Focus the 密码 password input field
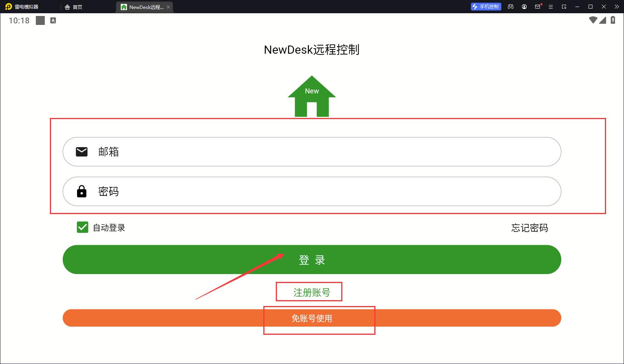The height and width of the screenshot is (364, 624). 312,191
